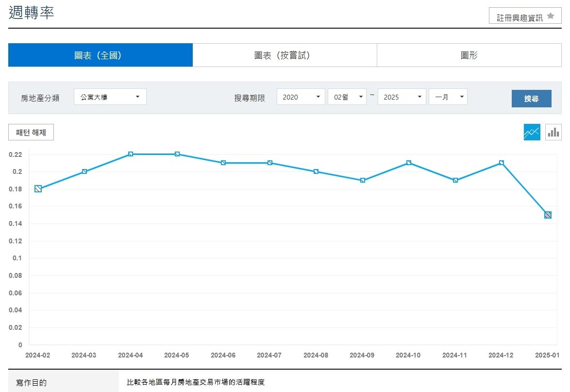Image resolution: width=570 pixels, height=392 pixels.
Task: Open the end month 一月 dropdown
Action: click(x=448, y=97)
